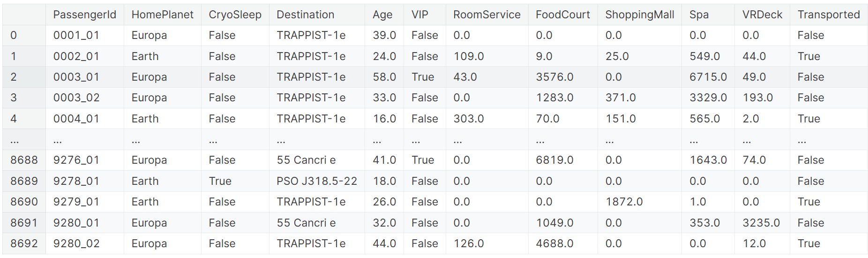
Task: Select the Spa value 6715.0
Action: 708,77
